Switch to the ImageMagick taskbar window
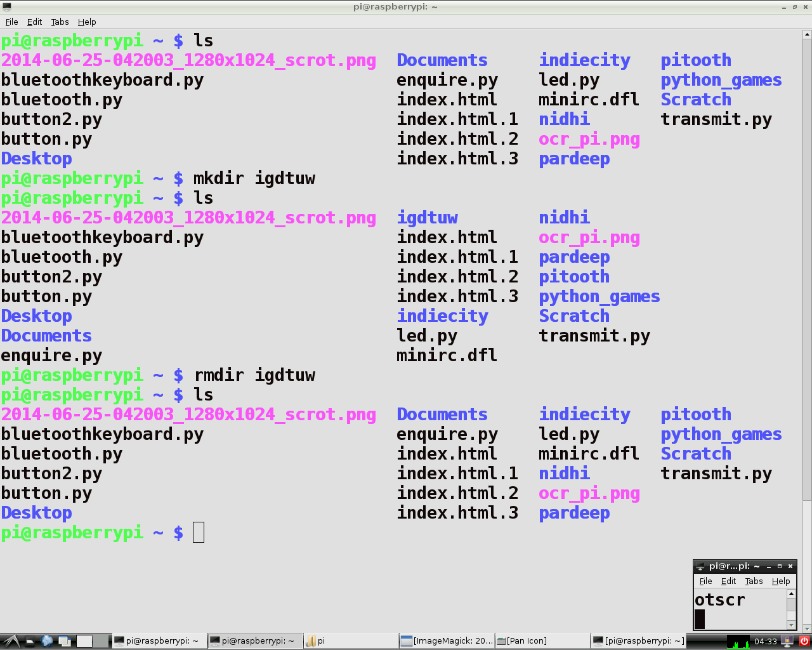This screenshot has width=812, height=650. (x=447, y=641)
